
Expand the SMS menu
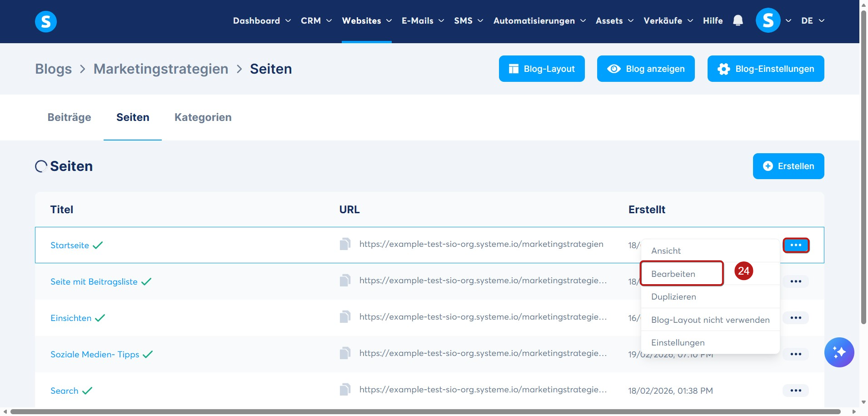[x=469, y=20]
